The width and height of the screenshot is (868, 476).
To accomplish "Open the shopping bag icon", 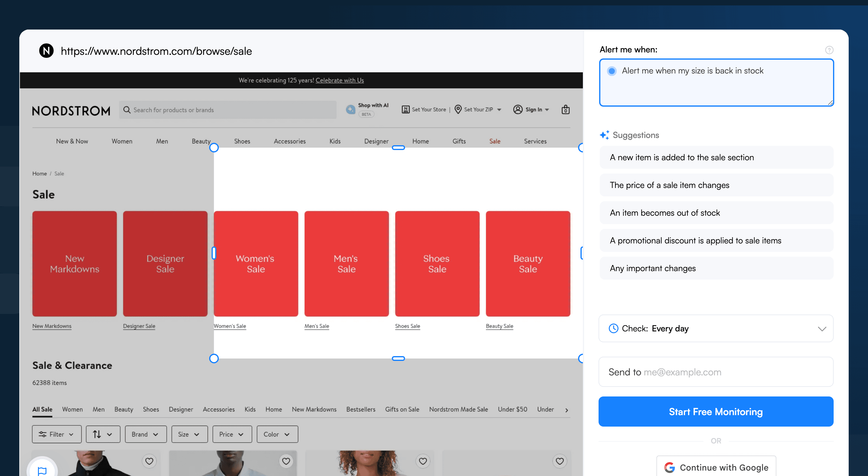I will click(x=565, y=109).
